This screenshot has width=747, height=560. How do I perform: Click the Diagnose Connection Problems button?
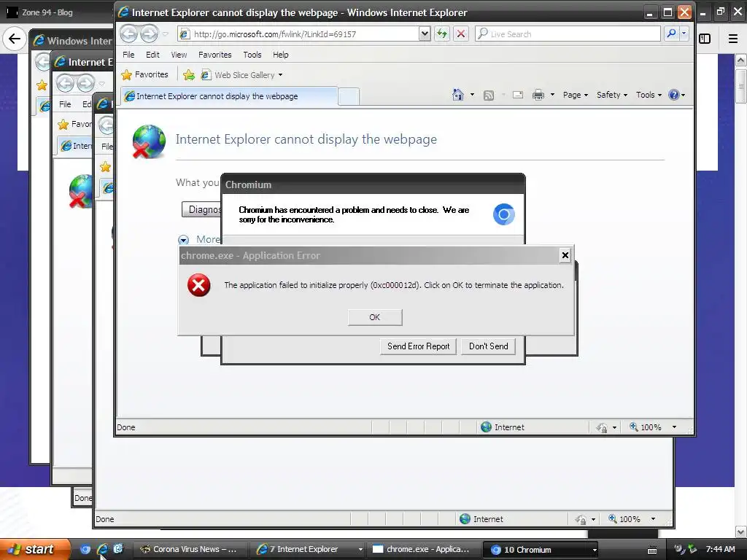pos(201,209)
